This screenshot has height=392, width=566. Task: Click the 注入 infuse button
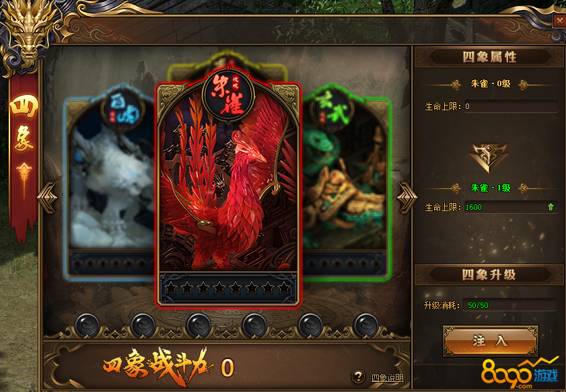point(491,341)
